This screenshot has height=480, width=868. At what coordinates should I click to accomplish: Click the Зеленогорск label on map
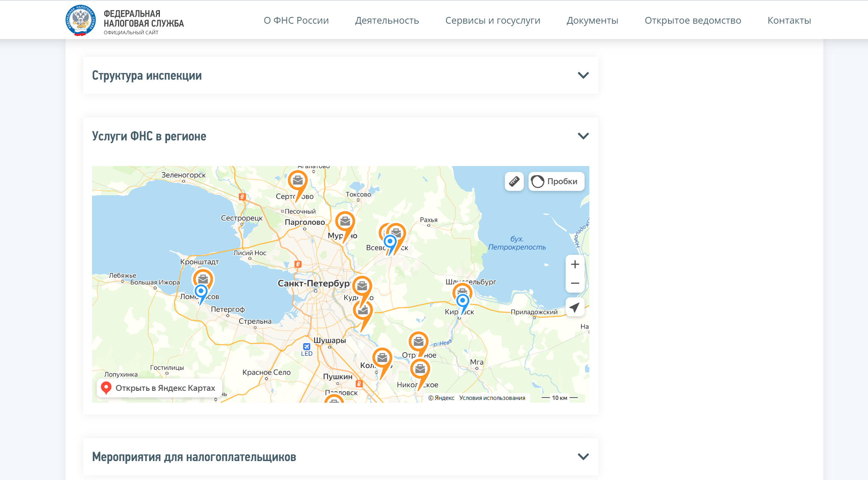184,175
